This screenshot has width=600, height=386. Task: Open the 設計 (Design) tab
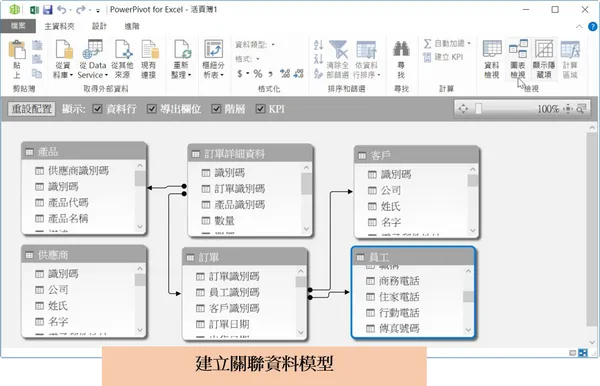99,26
